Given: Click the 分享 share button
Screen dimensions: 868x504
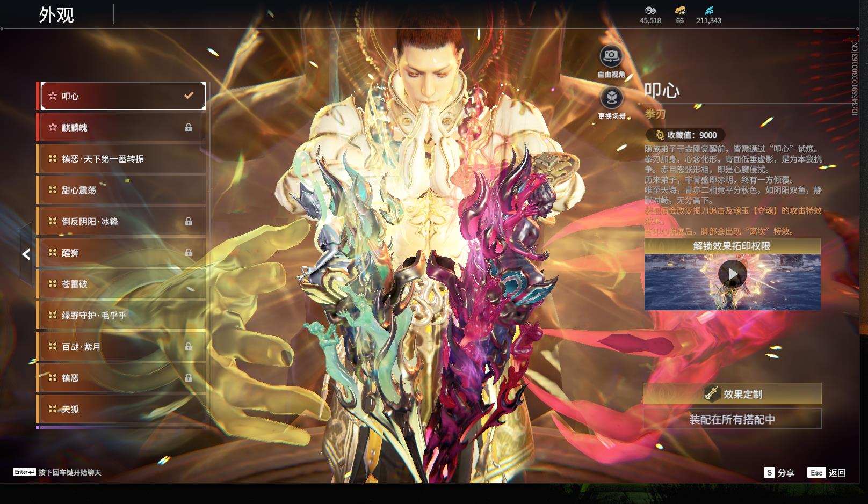Looking at the screenshot, I should pyautogui.click(x=779, y=472).
